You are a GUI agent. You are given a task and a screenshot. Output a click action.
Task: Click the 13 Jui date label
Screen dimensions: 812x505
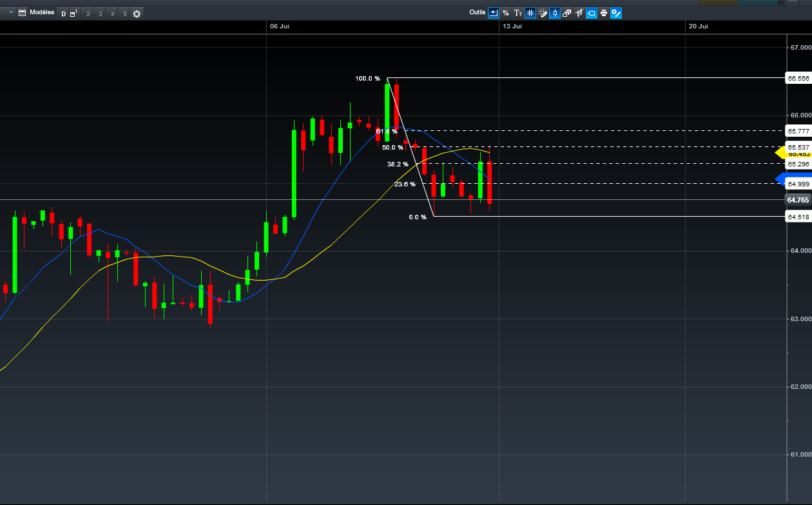coord(512,26)
